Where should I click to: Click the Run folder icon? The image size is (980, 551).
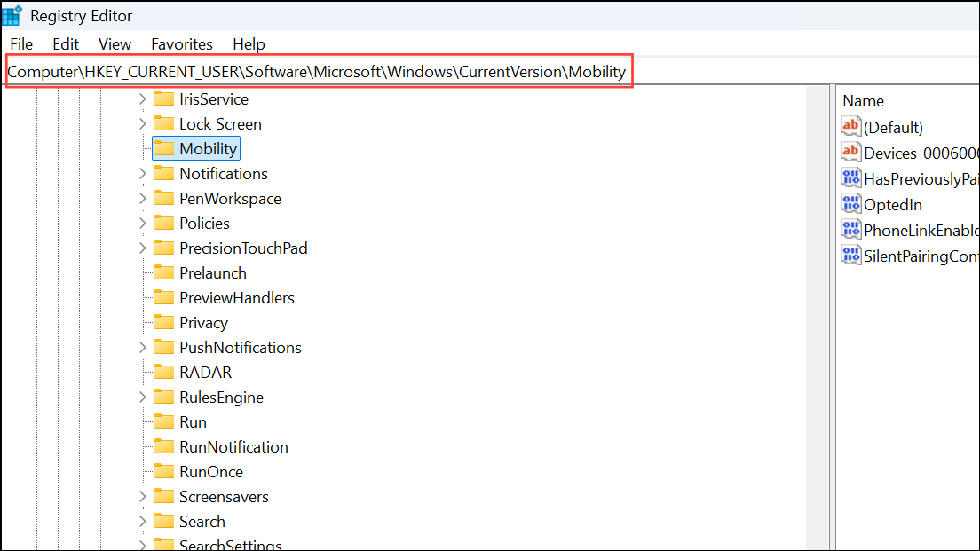[163, 422]
